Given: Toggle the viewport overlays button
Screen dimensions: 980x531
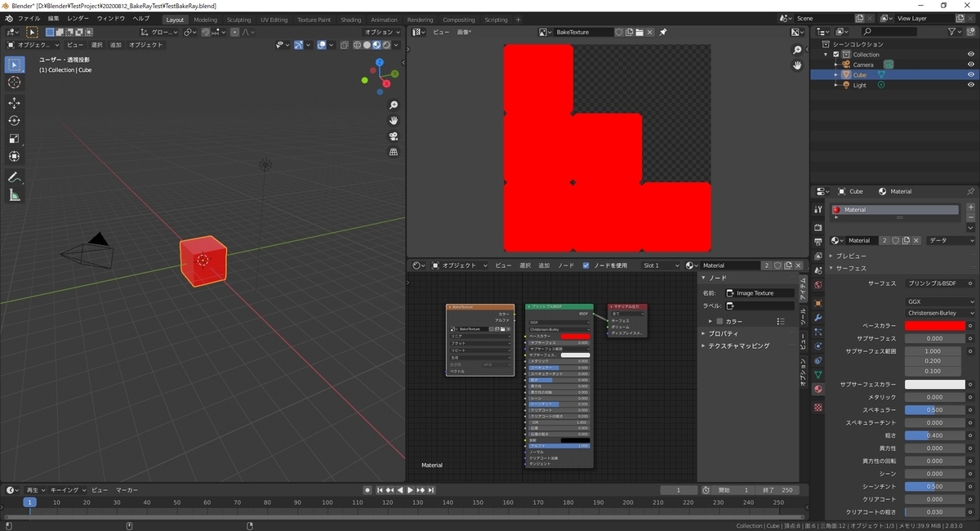Looking at the screenshot, I should click(x=322, y=45).
